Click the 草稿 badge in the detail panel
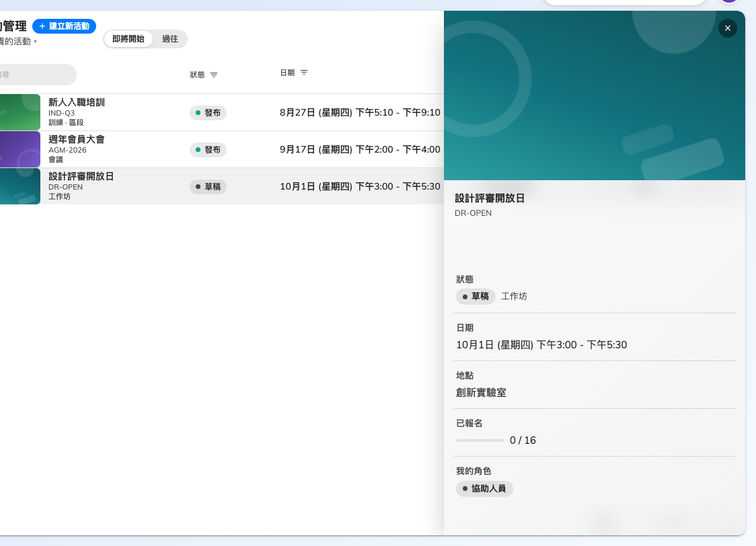 (x=476, y=297)
